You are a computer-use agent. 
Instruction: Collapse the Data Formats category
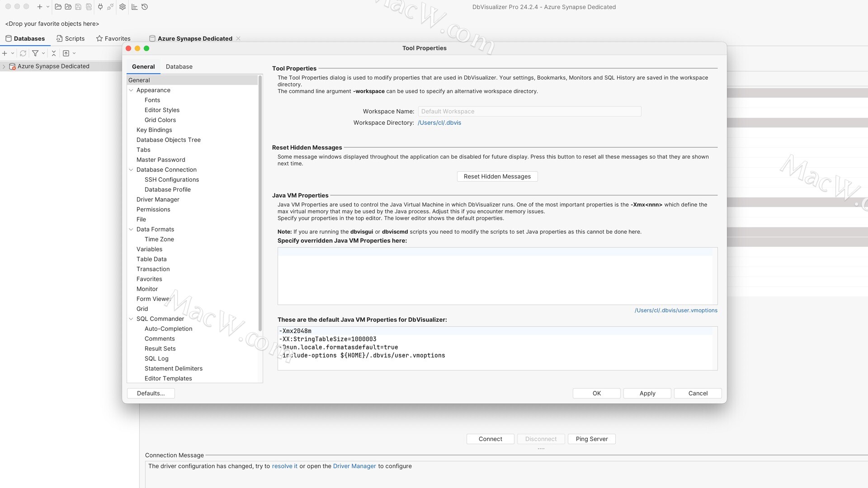[131, 230]
